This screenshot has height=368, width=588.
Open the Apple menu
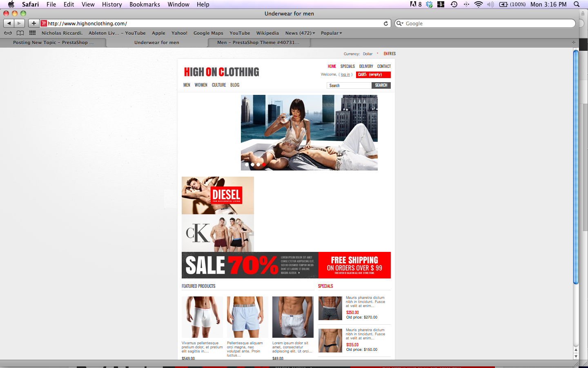point(11,4)
